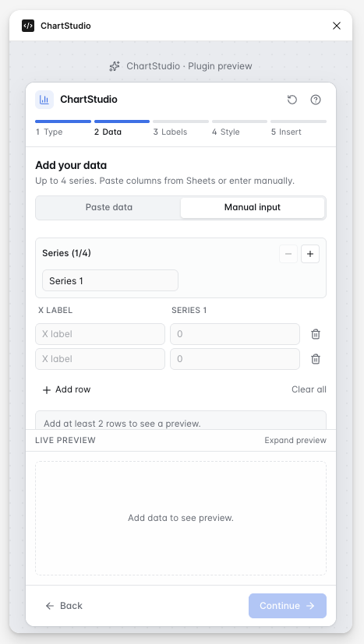Click the ChartStudio bar chart logo icon
This screenshot has width=364, height=644.
pos(44,100)
